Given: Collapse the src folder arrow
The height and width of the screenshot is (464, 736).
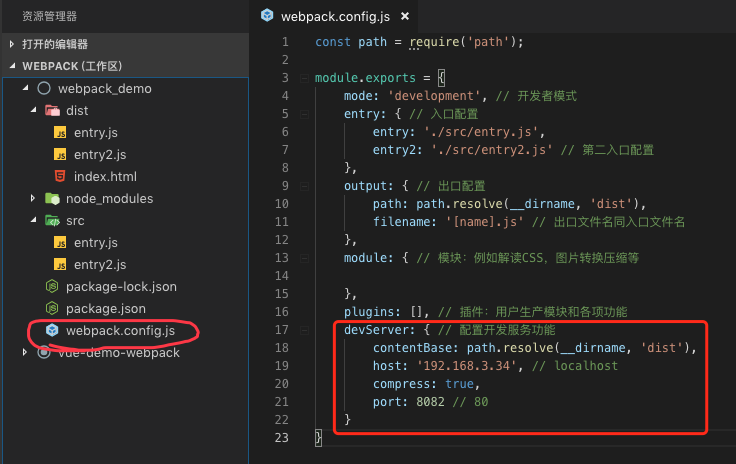Looking at the screenshot, I should tap(33, 220).
